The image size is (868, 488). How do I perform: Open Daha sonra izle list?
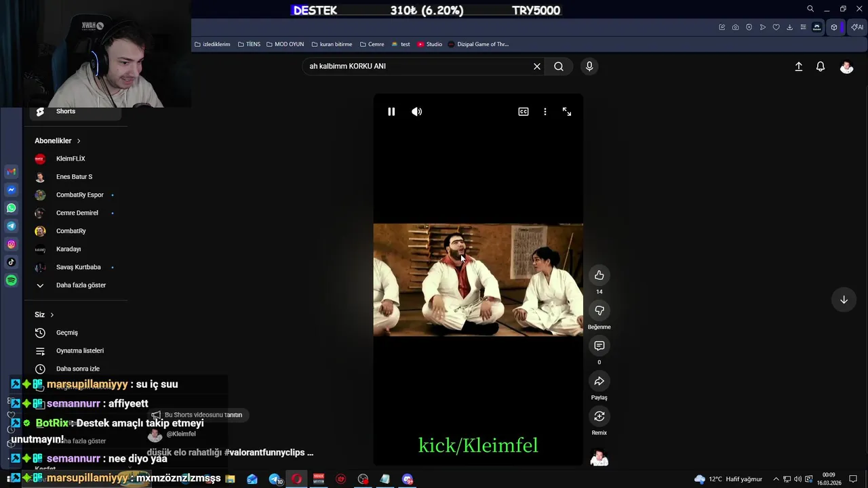(77, 369)
